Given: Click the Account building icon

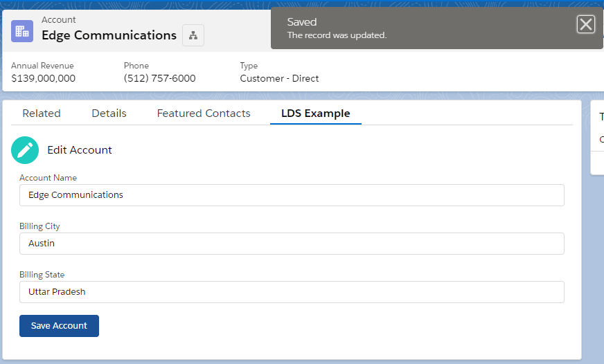Looking at the screenshot, I should click(x=22, y=30).
